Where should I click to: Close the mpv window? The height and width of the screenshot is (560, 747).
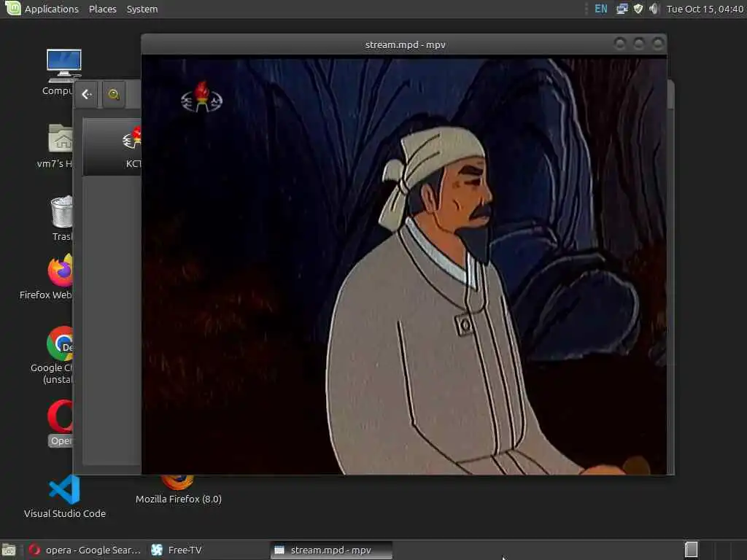658,44
